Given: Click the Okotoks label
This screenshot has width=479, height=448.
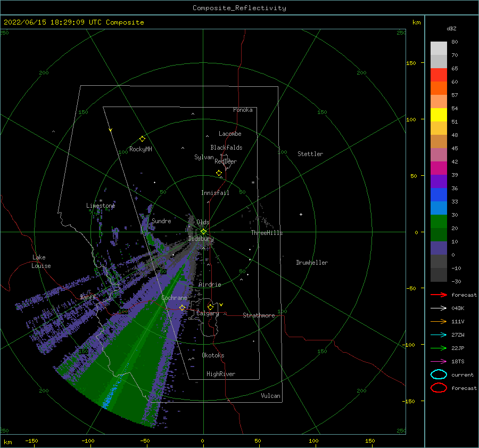Looking at the screenshot, I should (213, 355).
